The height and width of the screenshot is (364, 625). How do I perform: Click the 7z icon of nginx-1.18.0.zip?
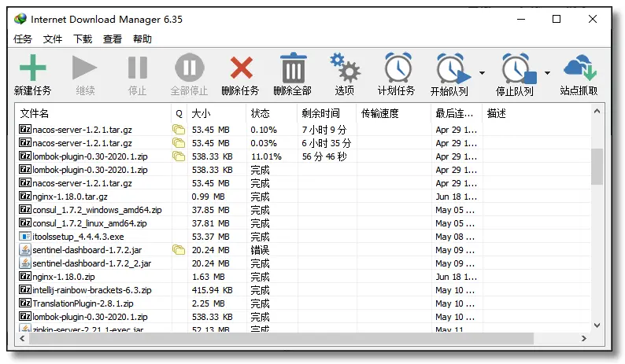click(25, 277)
